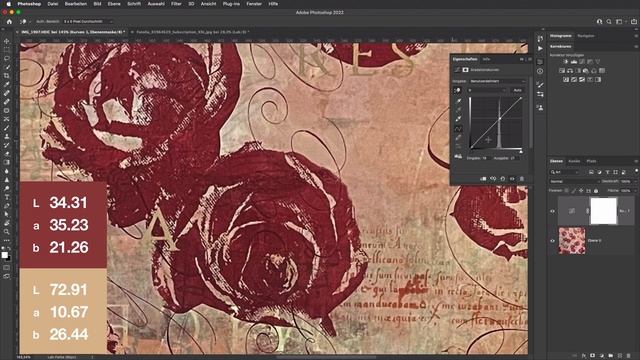This screenshot has width=640, height=360.
Task: Toggle lock position in Ebenen panel
Action: [x=581, y=191]
